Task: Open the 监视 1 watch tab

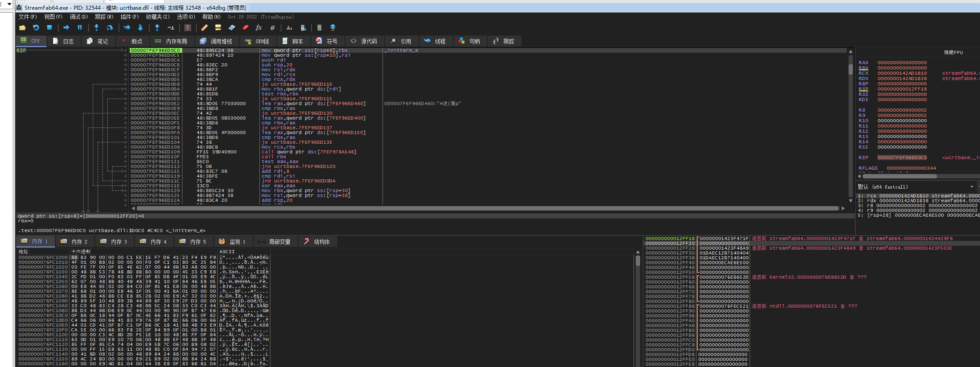Action: tap(233, 241)
